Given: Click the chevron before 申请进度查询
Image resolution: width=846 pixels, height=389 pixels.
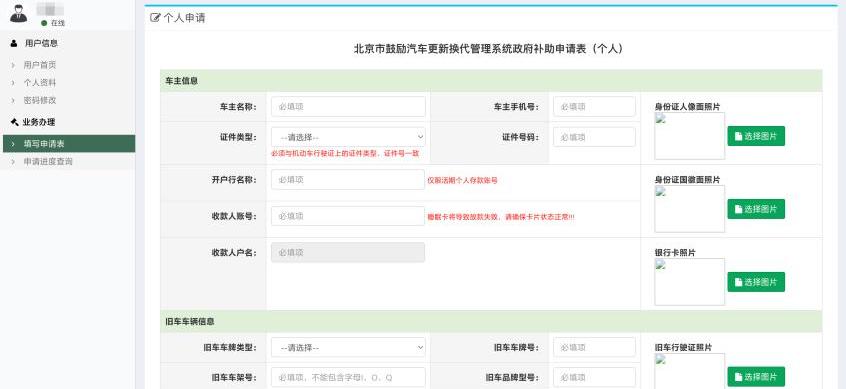Looking at the screenshot, I should [x=13, y=161].
